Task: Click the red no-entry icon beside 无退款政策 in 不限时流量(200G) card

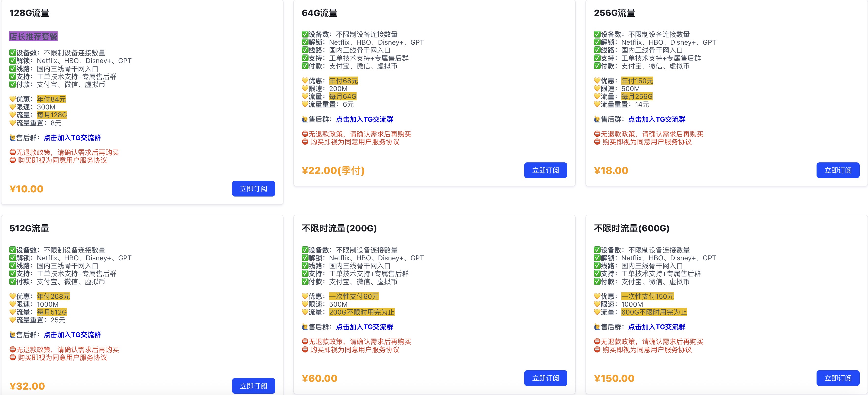Action: click(x=305, y=342)
